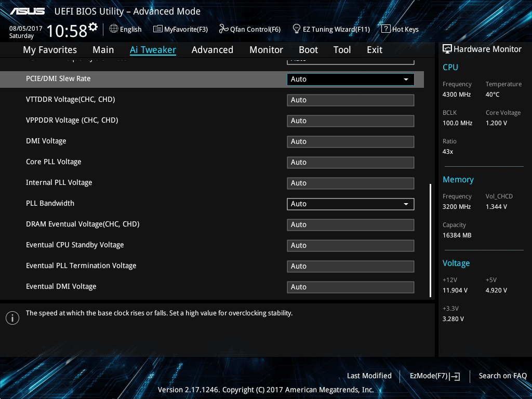The height and width of the screenshot is (399, 532).
Task: Click the VPPDDR Voltage (CHC, CHD) label
Action: (x=72, y=120)
